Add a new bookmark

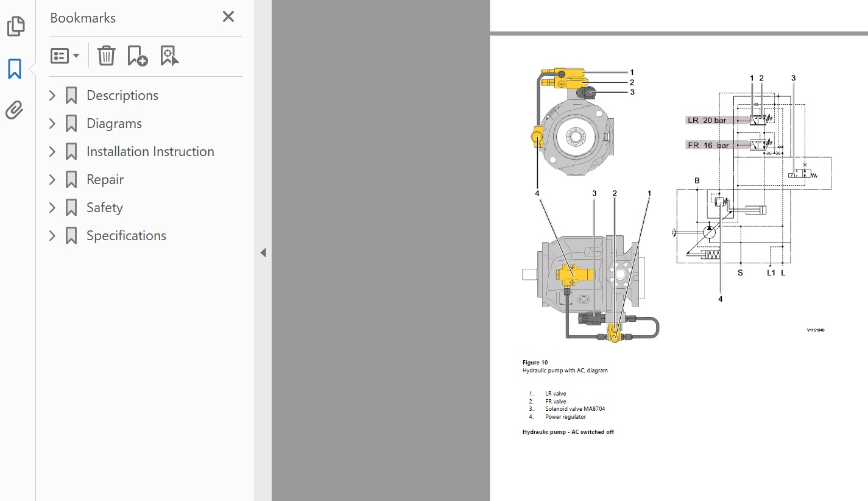click(137, 56)
